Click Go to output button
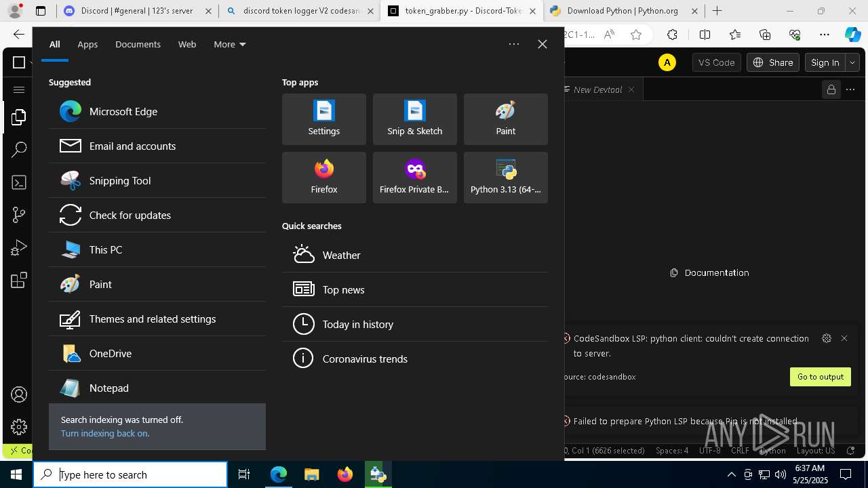Screen dimensions: 868x488 pyautogui.click(x=821, y=377)
